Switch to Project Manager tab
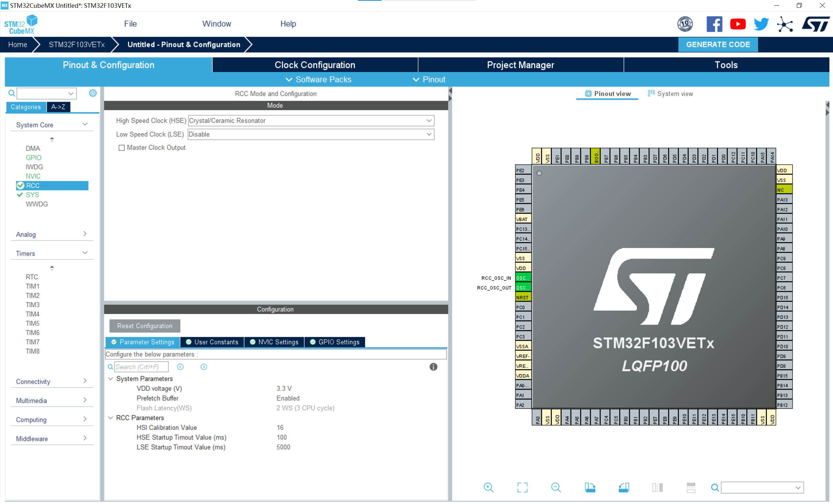Image resolution: width=833 pixels, height=504 pixels. coord(521,65)
